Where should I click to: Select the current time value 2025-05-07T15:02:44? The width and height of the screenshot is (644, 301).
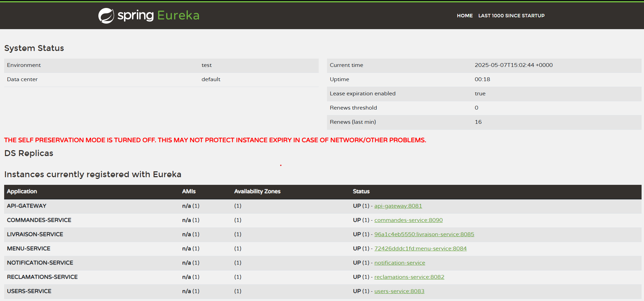tap(513, 65)
